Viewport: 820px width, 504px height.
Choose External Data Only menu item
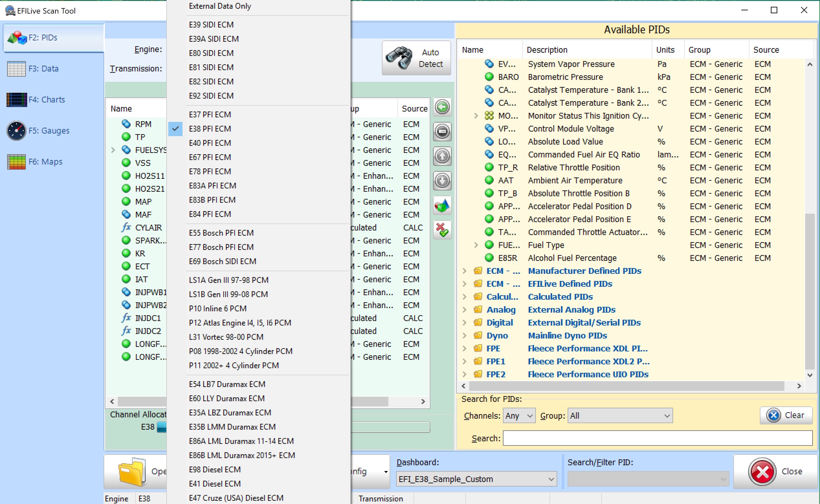(259, 6)
